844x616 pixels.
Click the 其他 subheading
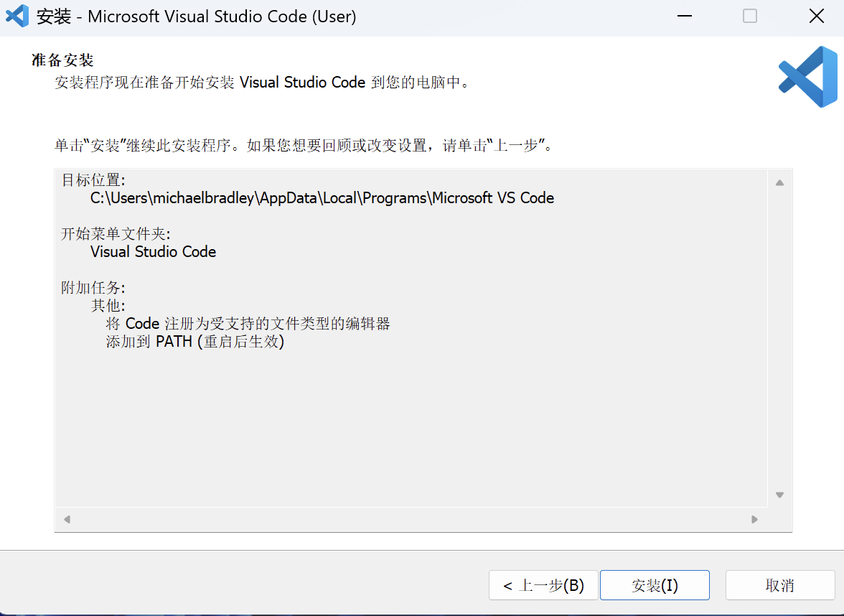point(108,306)
